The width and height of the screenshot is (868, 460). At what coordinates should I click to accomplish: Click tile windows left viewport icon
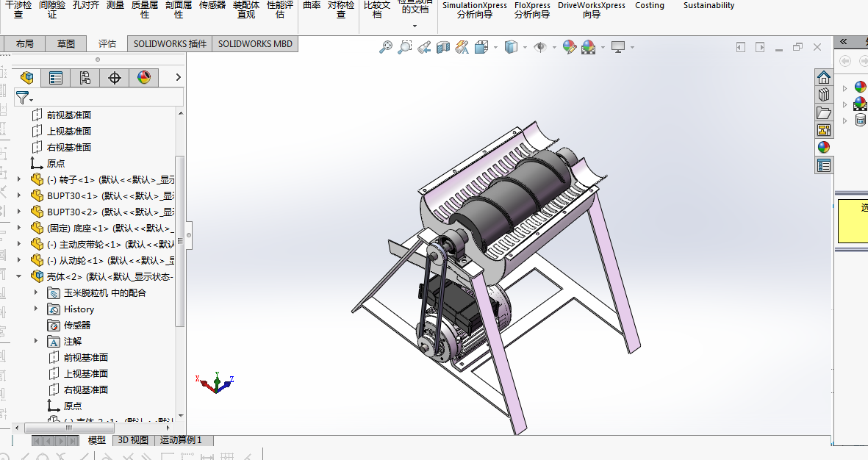click(741, 48)
